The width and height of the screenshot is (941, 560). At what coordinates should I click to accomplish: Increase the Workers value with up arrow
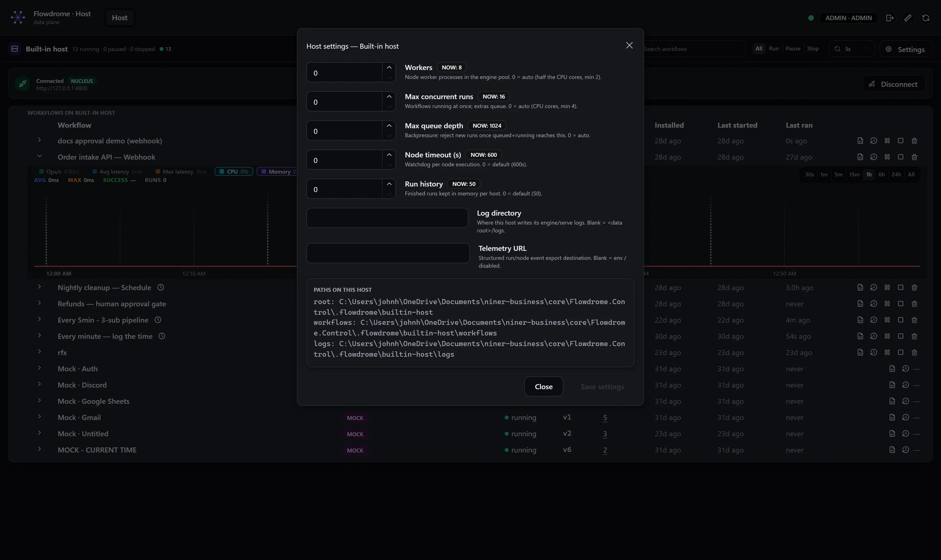point(389,67)
